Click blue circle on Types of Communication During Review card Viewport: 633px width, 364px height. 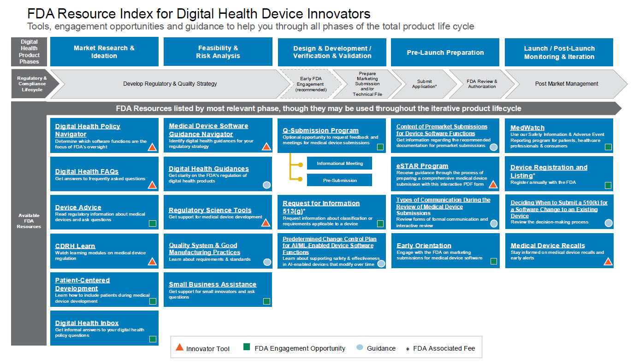click(x=494, y=223)
